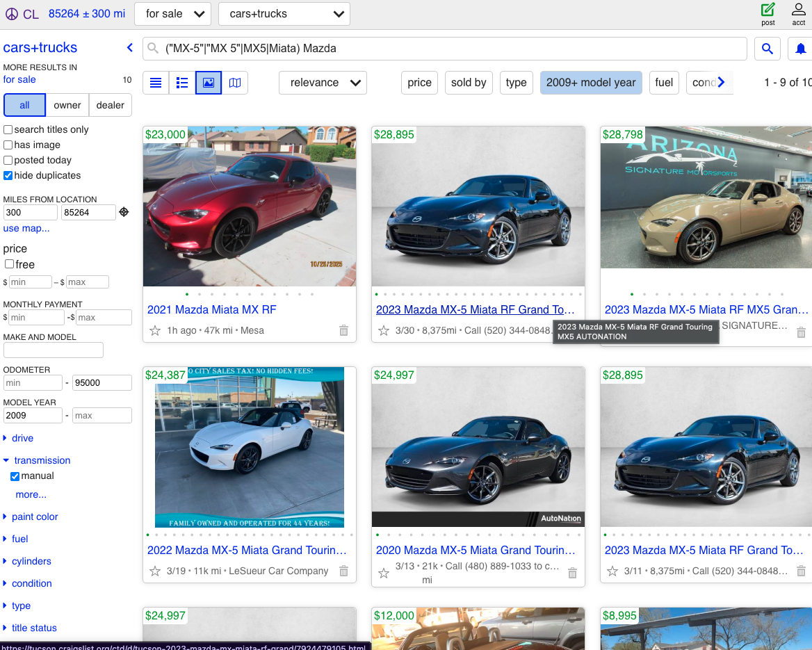Open the white Miata LeSueur photo
This screenshot has height=650, width=812.
[x=250, y=447]
